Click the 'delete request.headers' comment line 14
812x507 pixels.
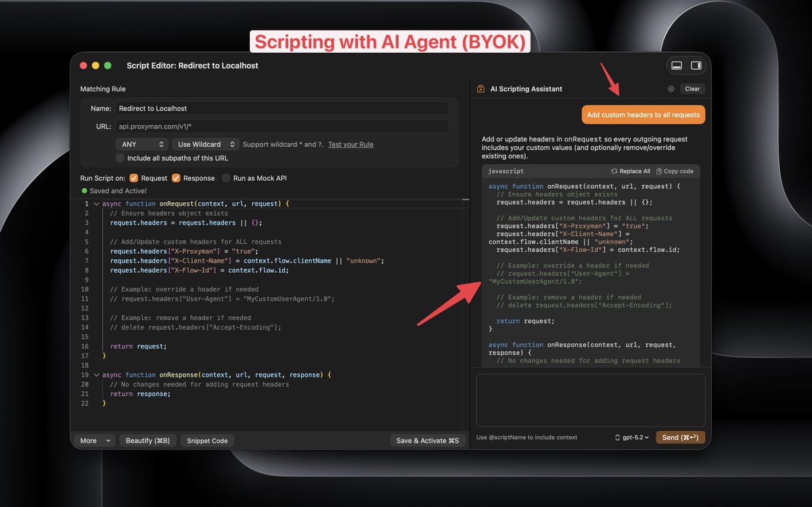pos(196,327)
